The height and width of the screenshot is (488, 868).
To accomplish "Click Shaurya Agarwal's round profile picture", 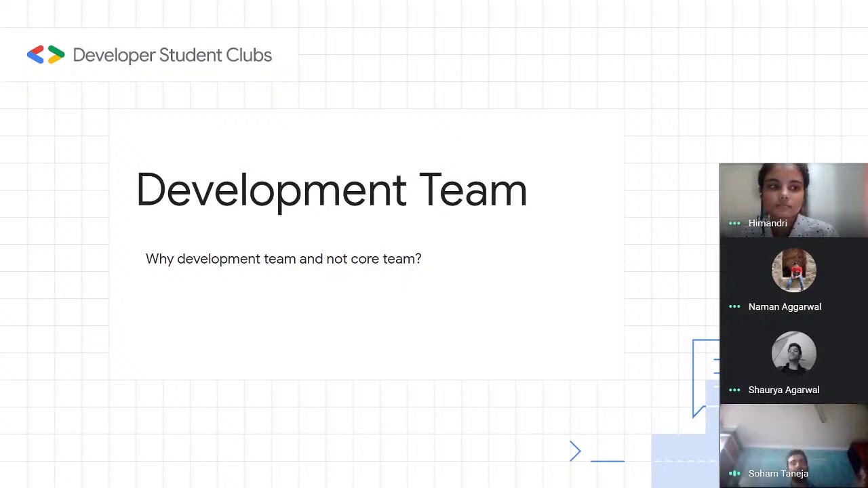I will 793,354.
